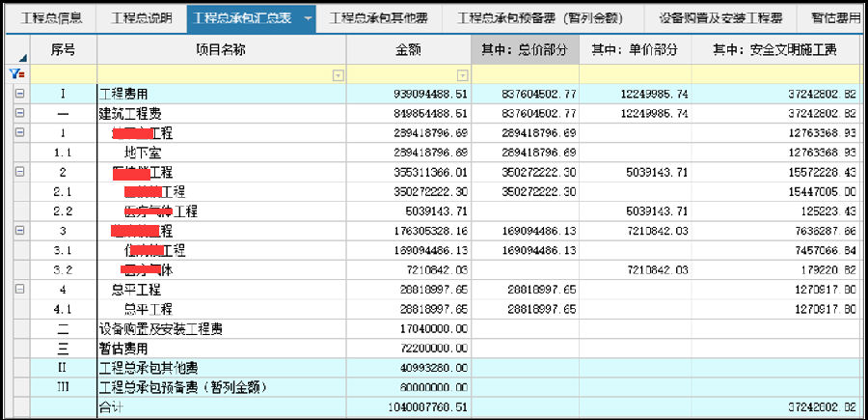Viewport: 868px width, 420px height.
Task: Click the filter input under 序号 column
Action: pyautogui.click(x=64, y=74)
